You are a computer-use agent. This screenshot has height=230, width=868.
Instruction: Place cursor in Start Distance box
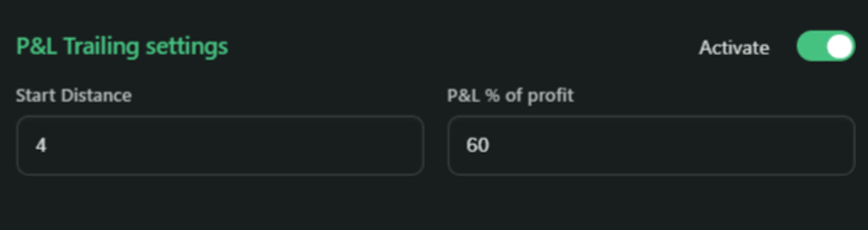tap(220, 146)
